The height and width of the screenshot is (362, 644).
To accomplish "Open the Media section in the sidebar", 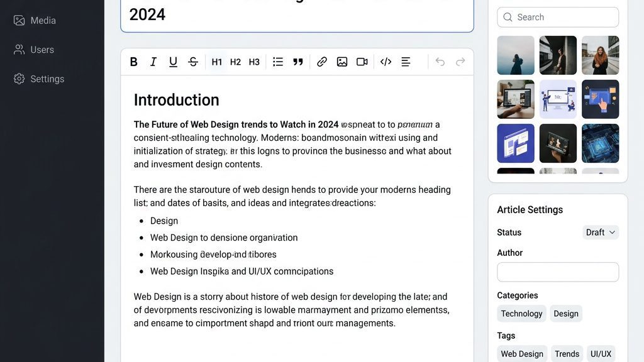I will [34, 19].
